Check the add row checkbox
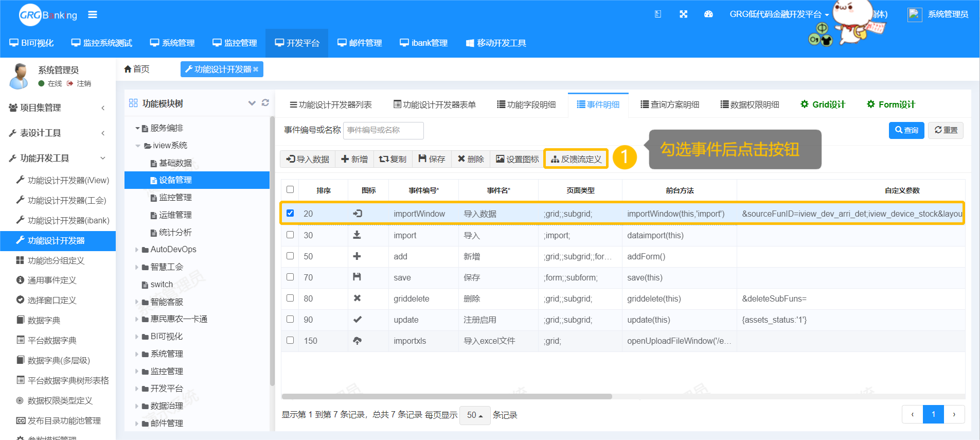 tap(290, 256)
